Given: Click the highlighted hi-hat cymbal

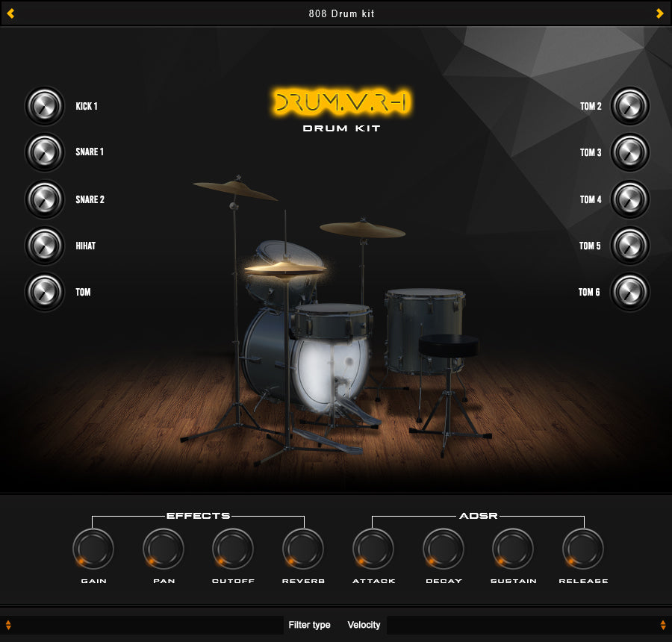Looking at the screenshot, I should [285, 269].
